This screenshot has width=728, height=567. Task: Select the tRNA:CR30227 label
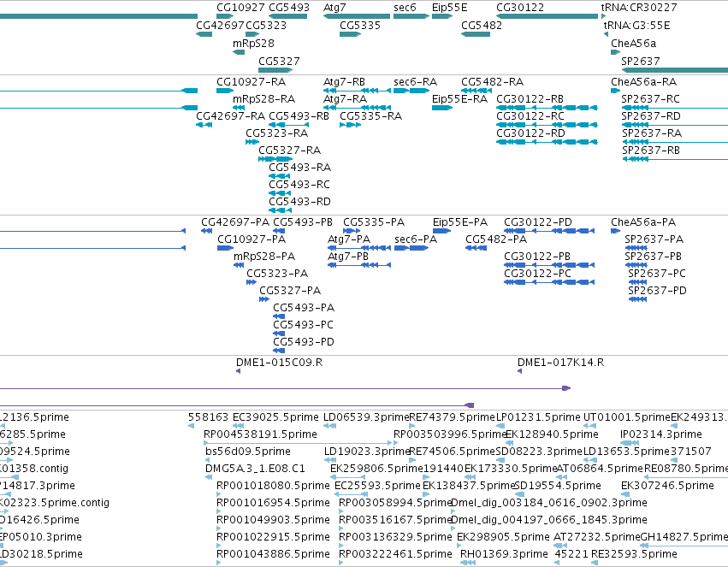639,8
